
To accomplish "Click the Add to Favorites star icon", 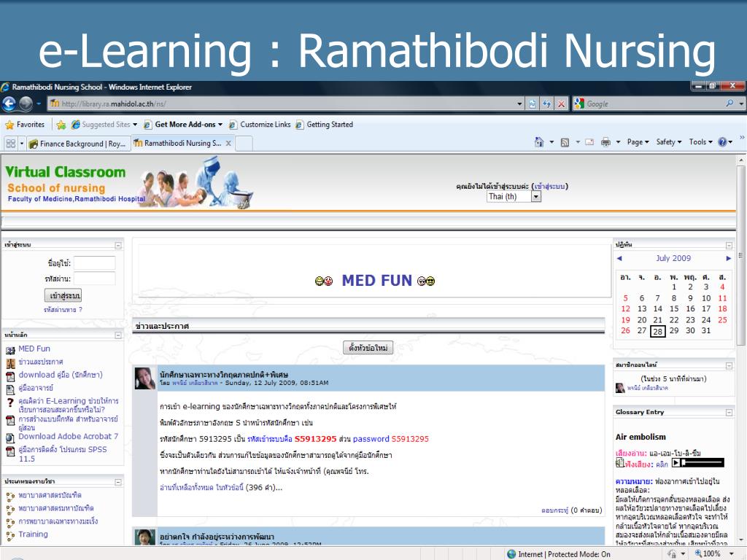I will pos(61,125).
